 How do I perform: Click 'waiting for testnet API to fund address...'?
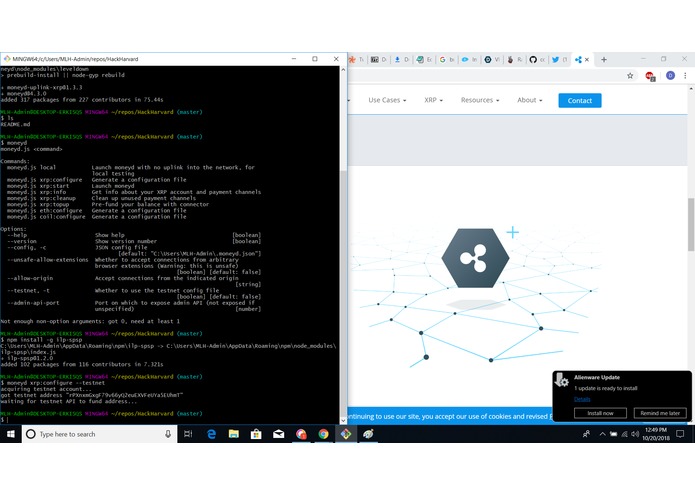point(69,401)
